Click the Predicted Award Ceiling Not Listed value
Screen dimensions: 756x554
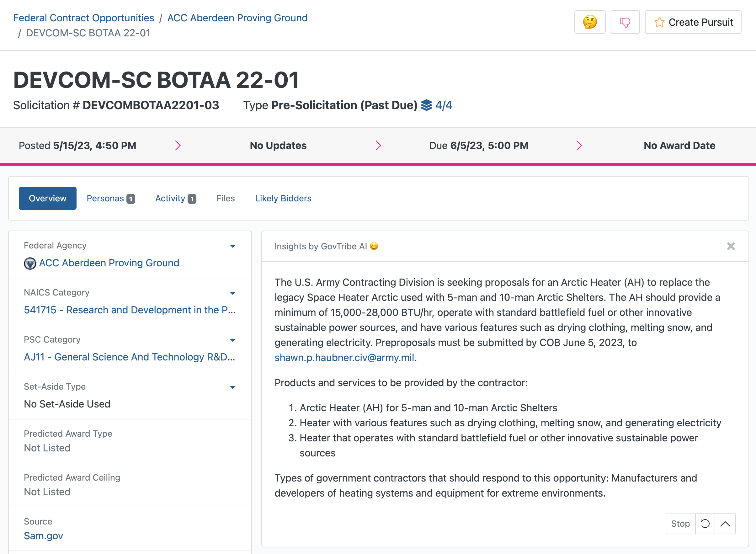click(x=47, y=492)
